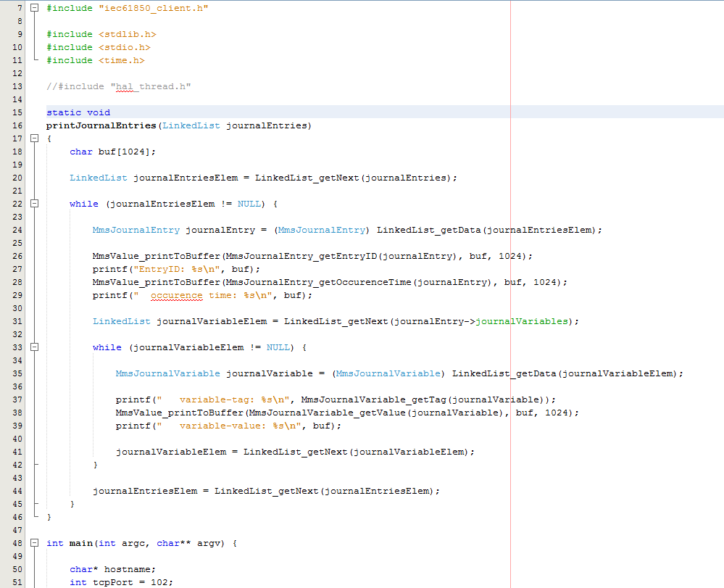The width and height of the screenshot is (724, 588).
Task: Click journalEntriesElem declaration on line 20
Action: pyautogui.click(x=186, y=178)
